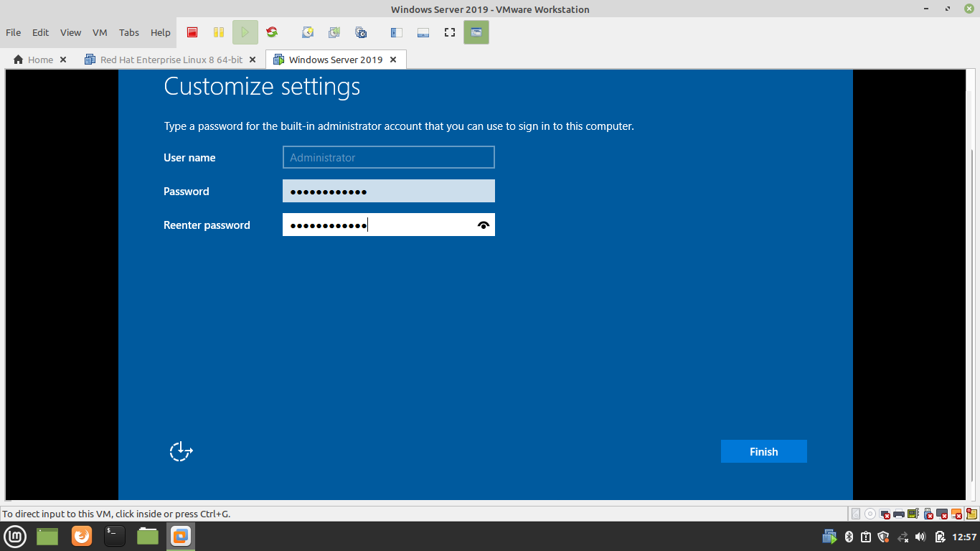
Task: Take a snapshot using the clock icon
Action: tap(308, 32)
